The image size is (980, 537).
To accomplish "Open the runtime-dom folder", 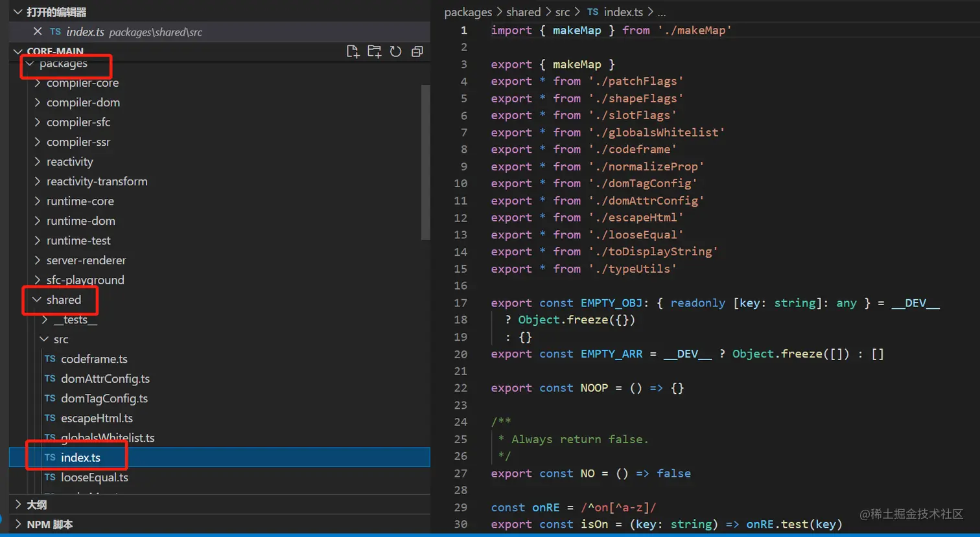I will [x=81, y=221].
